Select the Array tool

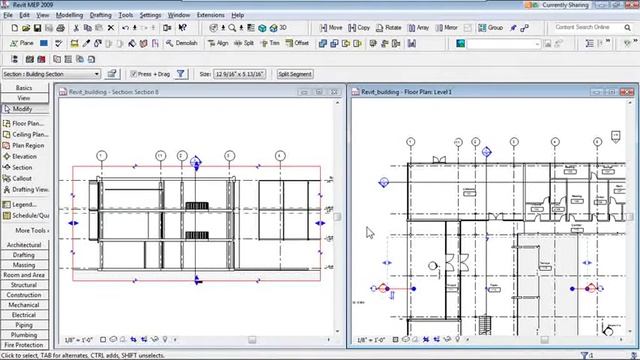tap(419, 28)
